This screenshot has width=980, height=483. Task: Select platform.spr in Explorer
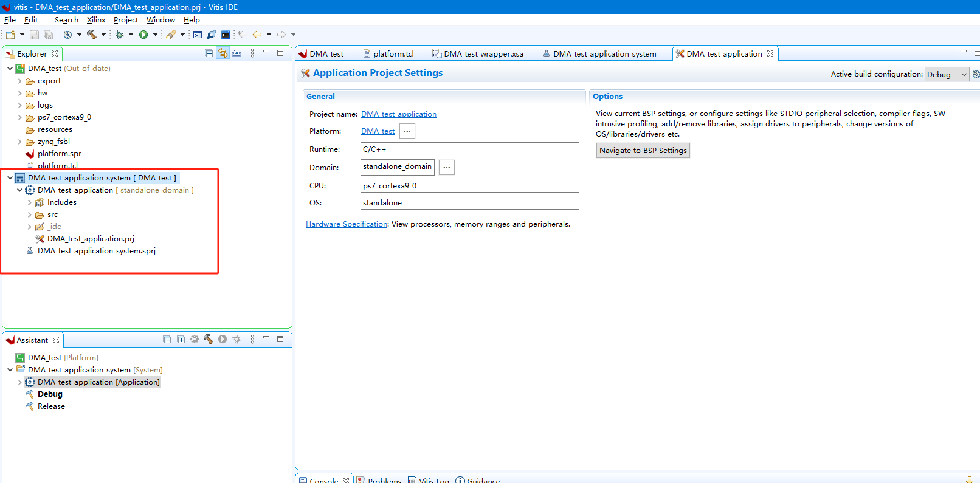(x=59, y=154)
